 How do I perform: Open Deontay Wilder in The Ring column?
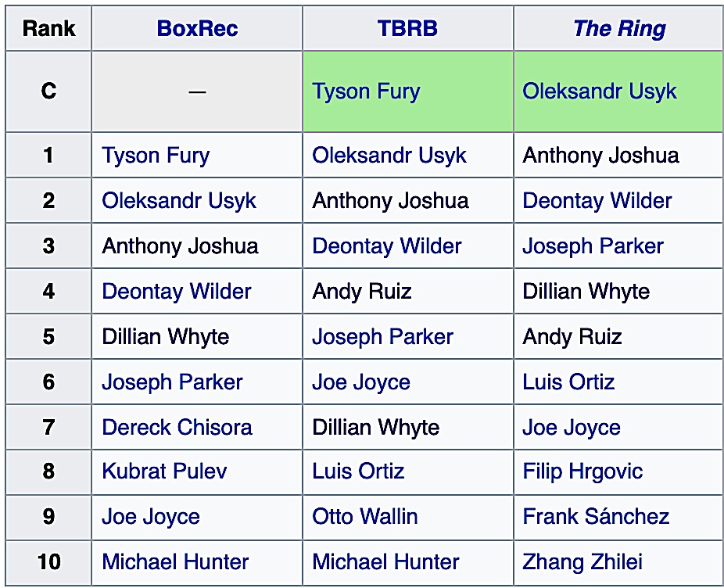(597, 200)
